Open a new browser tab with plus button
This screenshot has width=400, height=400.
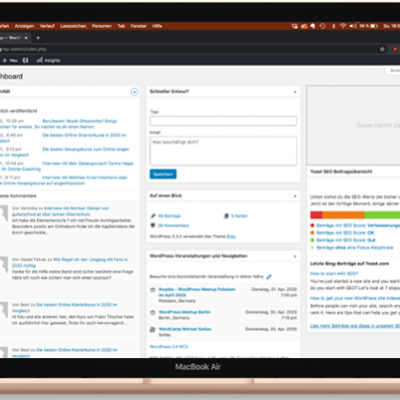point(38,38)
